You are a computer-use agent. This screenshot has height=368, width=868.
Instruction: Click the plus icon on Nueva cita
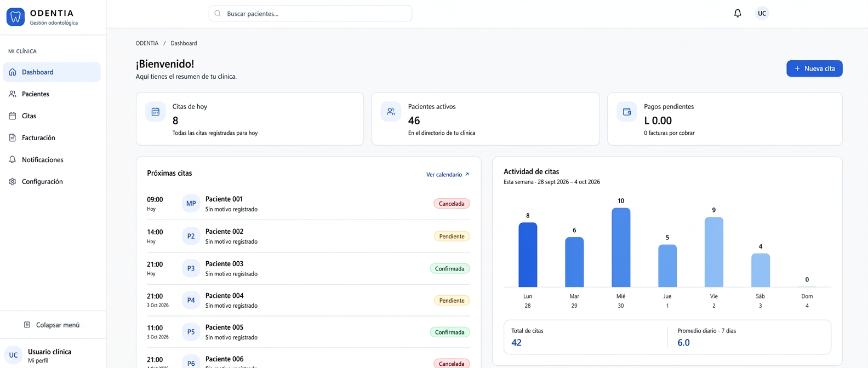pos(797,68)
